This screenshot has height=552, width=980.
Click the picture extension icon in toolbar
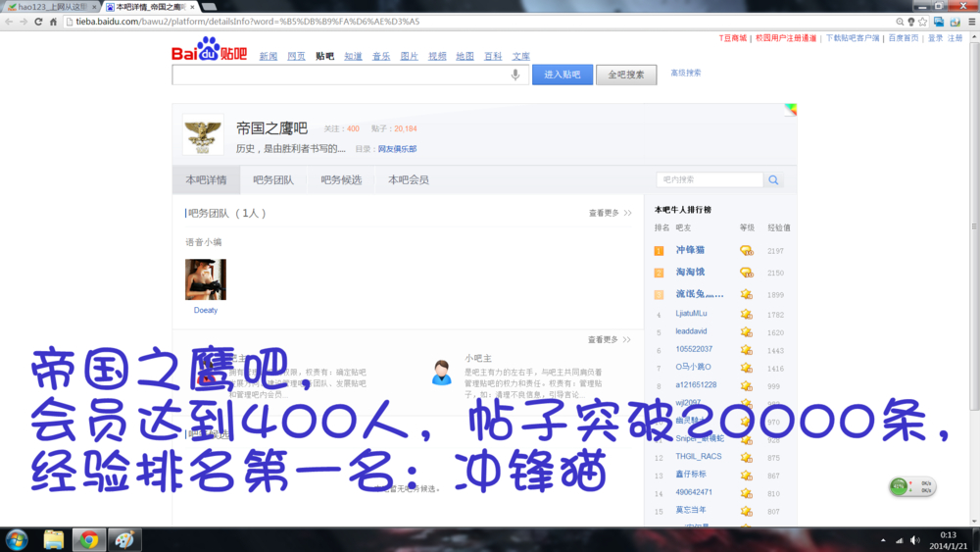955,22
